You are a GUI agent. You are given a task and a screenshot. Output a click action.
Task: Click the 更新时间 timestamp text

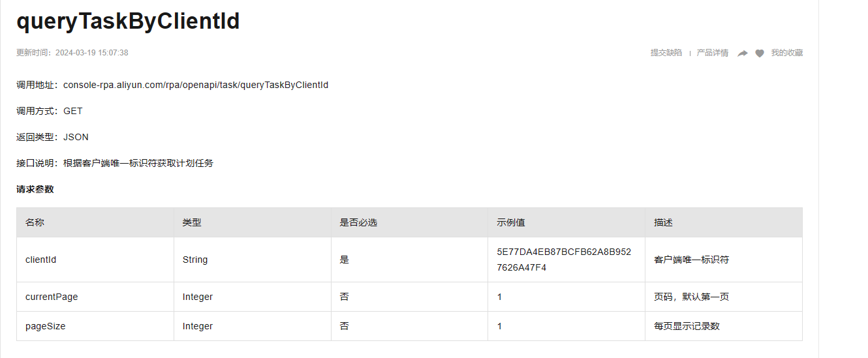click(72, 53)
